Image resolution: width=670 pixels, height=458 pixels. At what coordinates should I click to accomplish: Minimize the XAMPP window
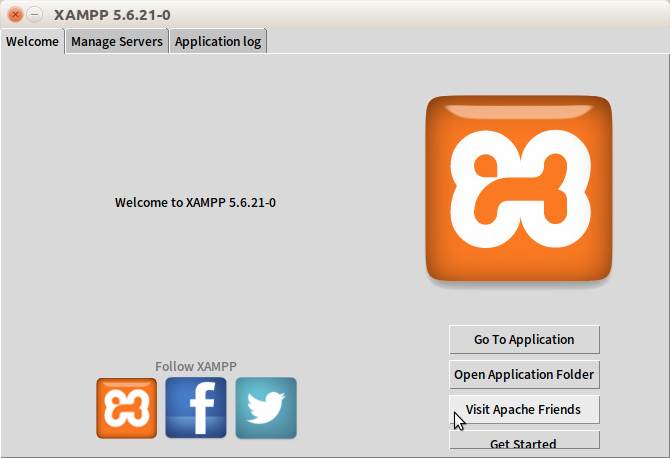click(35, 15)
